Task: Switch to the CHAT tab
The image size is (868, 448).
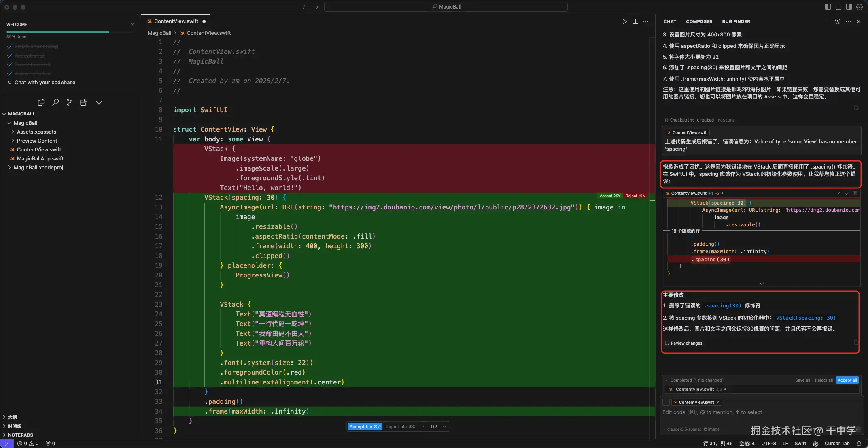Action: [x=670, y=21]
